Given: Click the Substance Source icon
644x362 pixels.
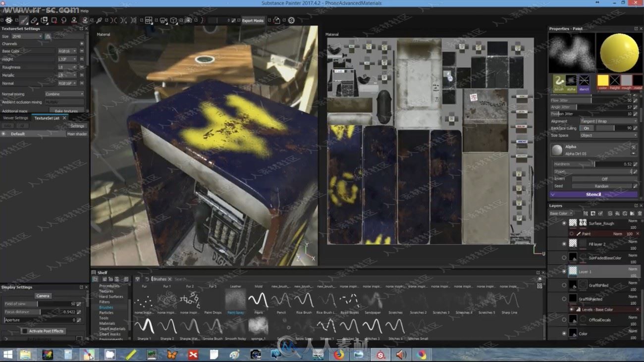Looking at the screenshot, I should click(291, 20).
